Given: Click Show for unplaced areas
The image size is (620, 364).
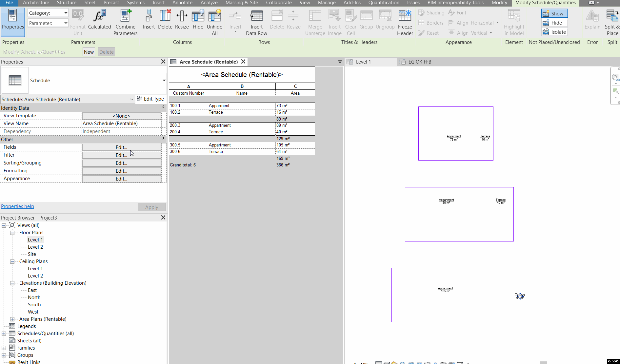Looking at the screenshot, I should point(554,13).
